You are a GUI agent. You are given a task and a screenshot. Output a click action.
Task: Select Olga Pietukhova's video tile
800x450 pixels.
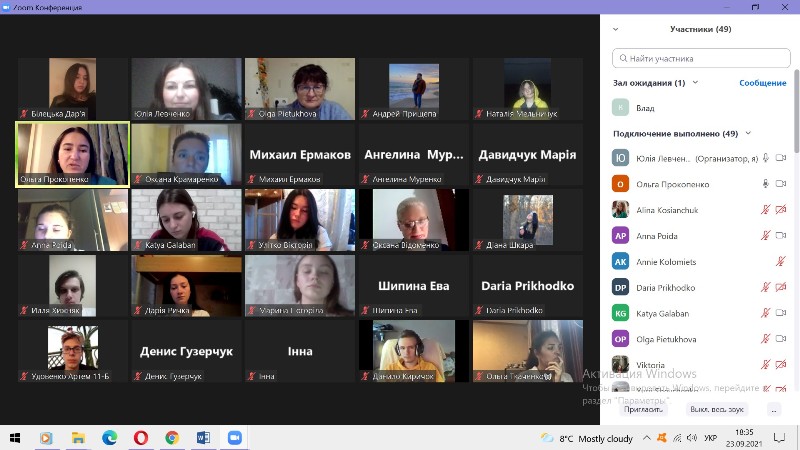[x=300, y=89]
